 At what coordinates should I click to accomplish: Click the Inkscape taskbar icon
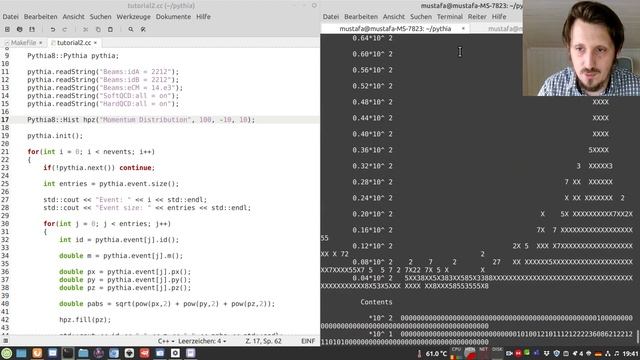point(129,353)
